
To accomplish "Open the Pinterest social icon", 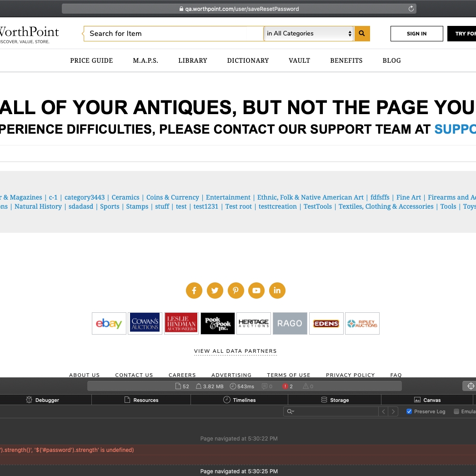I will pyautogui.click(x=236, y=291).
